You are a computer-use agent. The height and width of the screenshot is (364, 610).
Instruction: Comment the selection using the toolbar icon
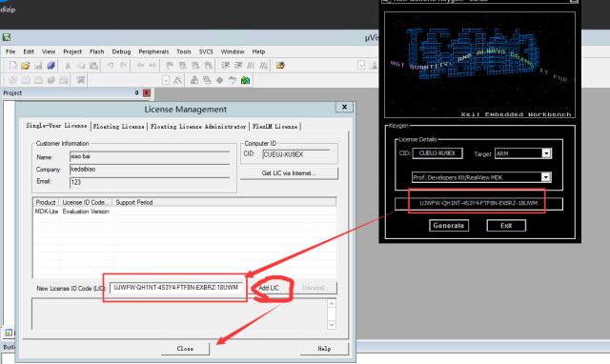point(251,66)
